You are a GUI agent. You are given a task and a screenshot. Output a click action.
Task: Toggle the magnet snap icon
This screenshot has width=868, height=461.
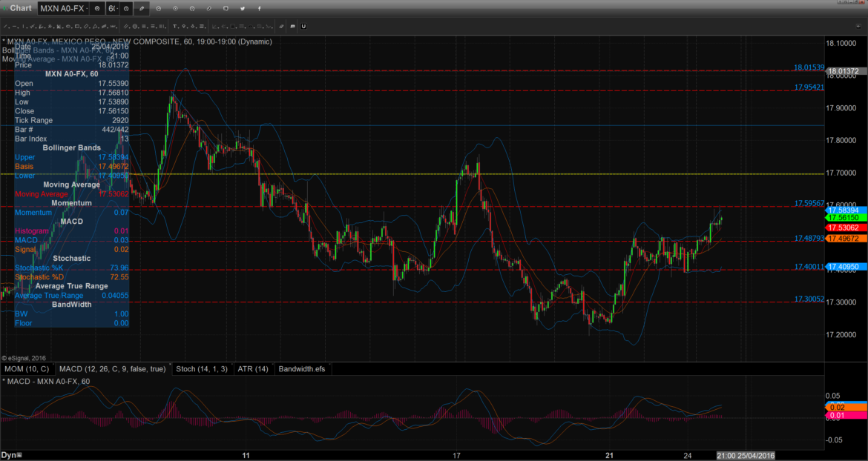tap(303, 26)
